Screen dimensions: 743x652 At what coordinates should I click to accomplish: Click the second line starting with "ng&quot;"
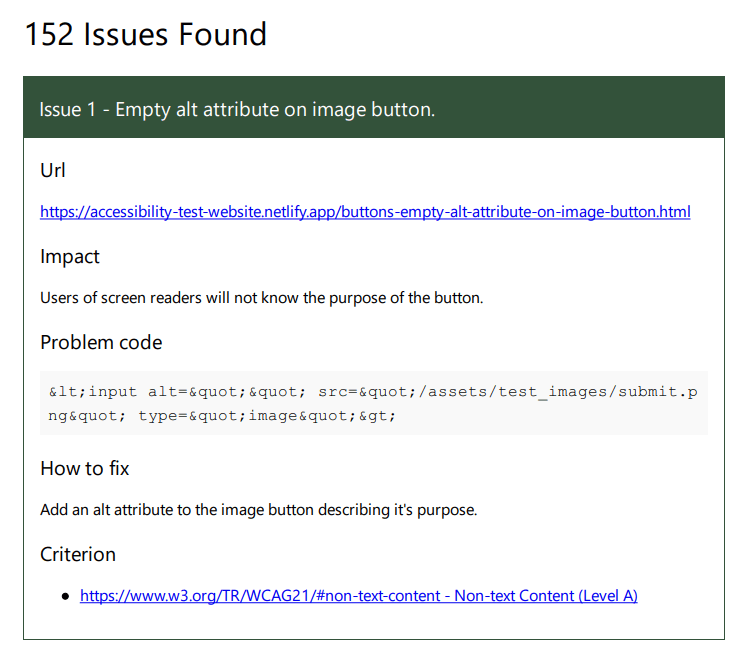[x=222, y=415]
